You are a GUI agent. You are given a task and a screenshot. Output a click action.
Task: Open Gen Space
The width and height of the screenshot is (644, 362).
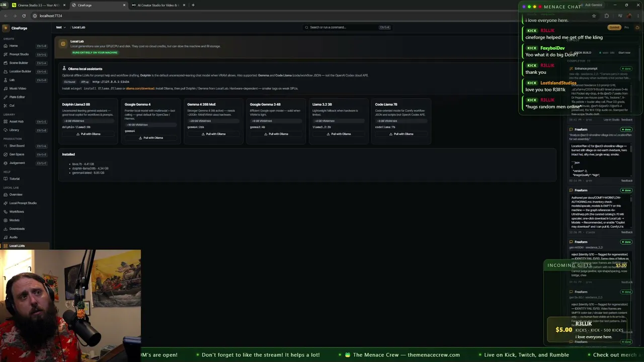click(x=24, y=154)
